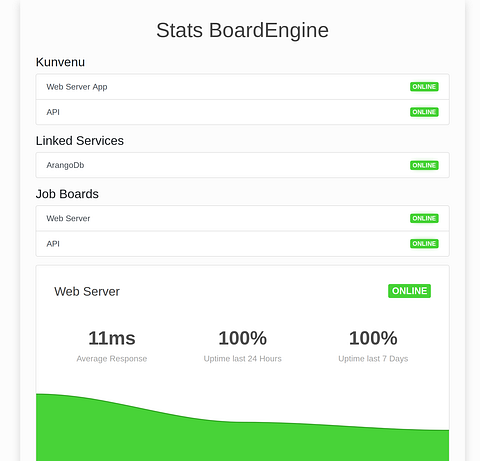The height and width of the screenshot is (461, 480).
Task: Select the Linked Services heading
Action: [80, 141]
